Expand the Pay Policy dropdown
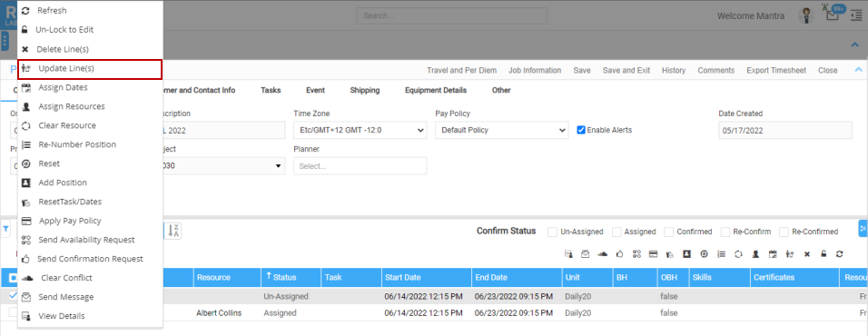Image resolution: width=868 pixels, height=336 pixels. pyautogui.click(x=501, y=131)
